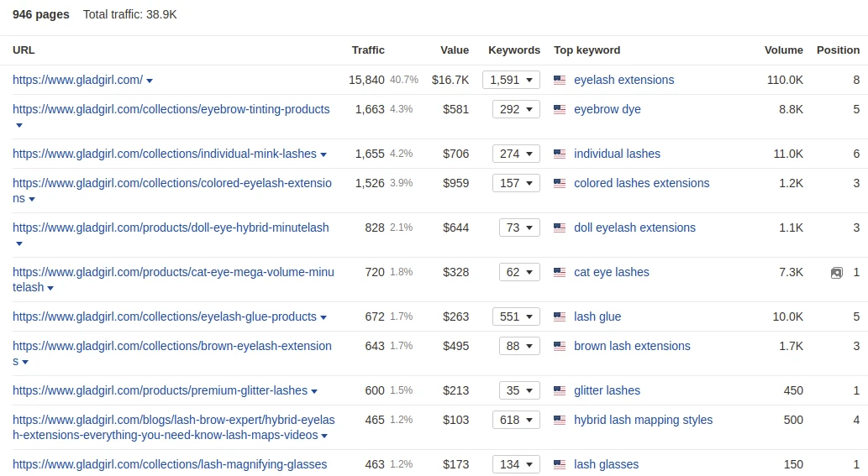Sort by the Volume column header

783,50
